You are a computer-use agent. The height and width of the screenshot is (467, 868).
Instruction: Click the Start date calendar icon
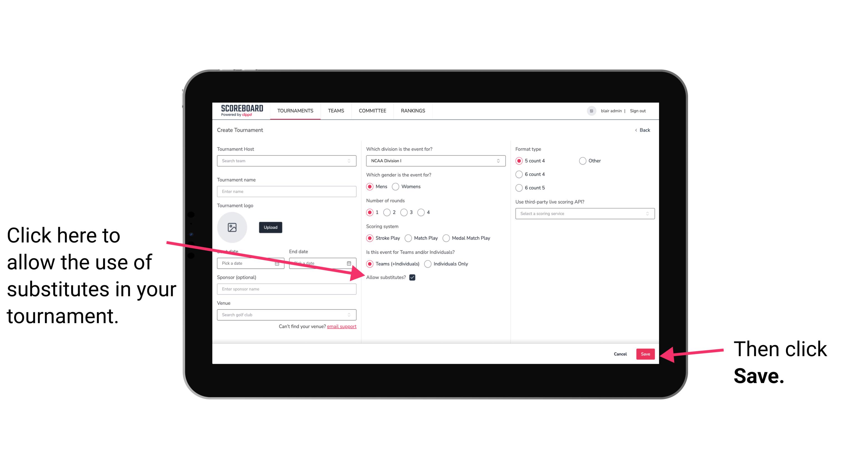[x=278, y=263]
